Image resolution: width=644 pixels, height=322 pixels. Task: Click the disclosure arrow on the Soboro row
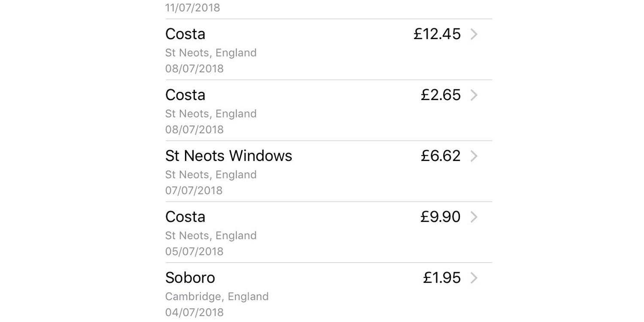click(x=474, y=278)
